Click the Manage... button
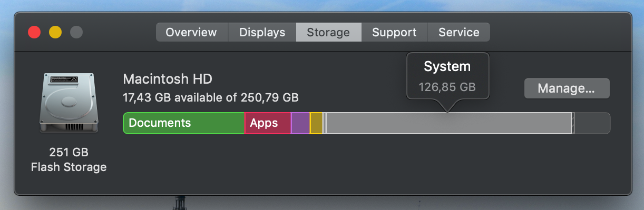Image resolution: width=644 pixels, height=210 pixels. tap(567, 88)
